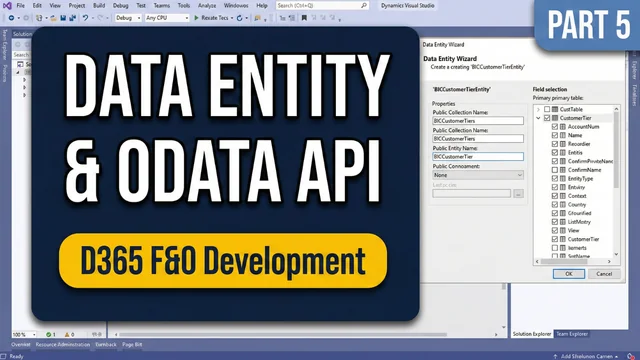The height and width of the screenshot is (360, 640).
Task: Open the Edit menu
Action: point(37,6)
